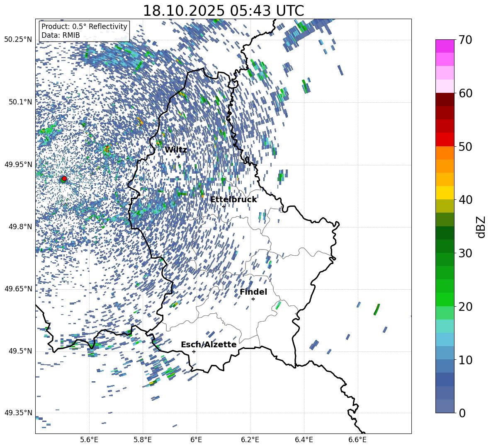The width and height of the screenshot is (491, 448).
Task: Select the Ettelbruck cross marker
Action: pyautogui.click(x=224, y=206)
